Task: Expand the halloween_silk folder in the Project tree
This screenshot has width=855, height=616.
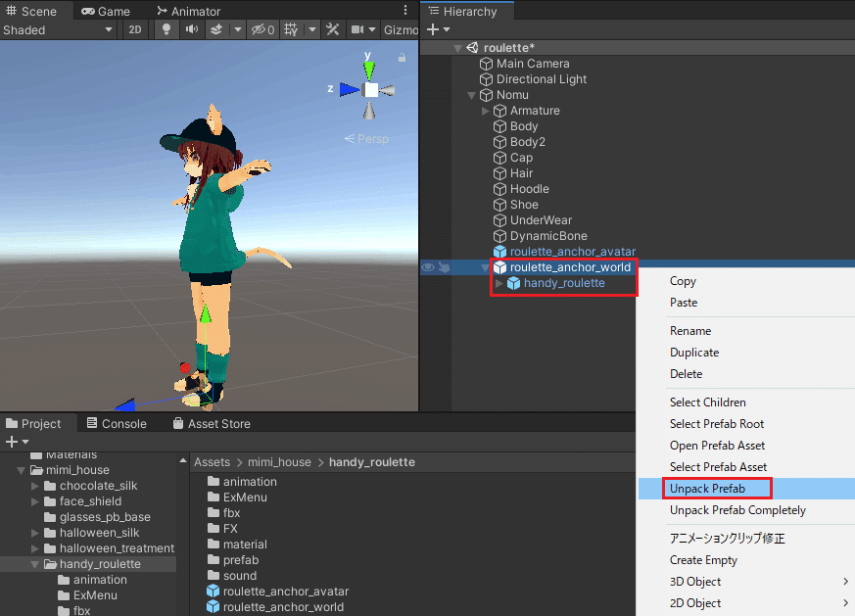Action: pos(35,533)
